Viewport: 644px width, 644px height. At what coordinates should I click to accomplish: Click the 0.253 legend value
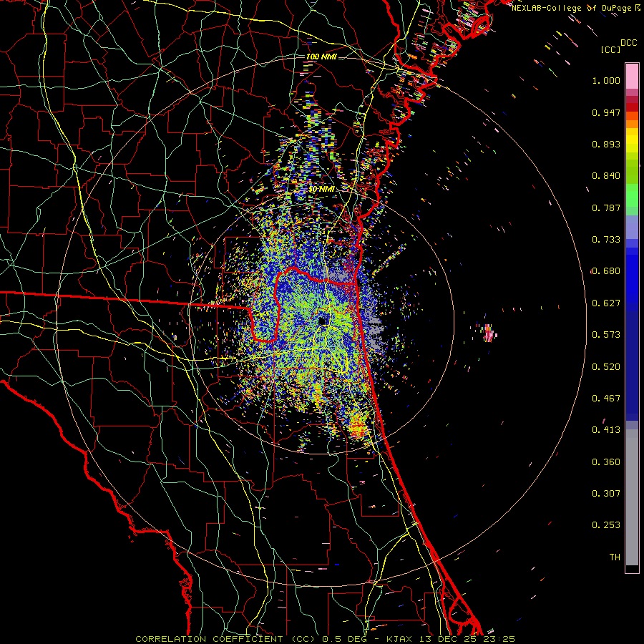pos(606,525)
